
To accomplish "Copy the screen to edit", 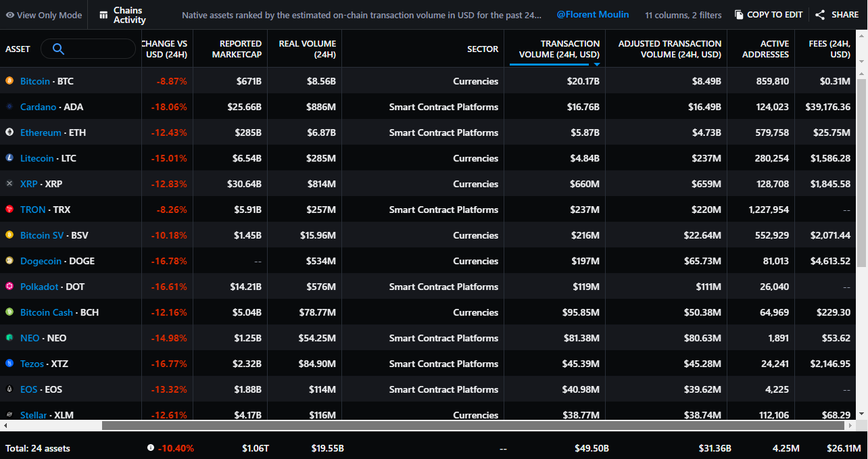I will click(769, 15).
